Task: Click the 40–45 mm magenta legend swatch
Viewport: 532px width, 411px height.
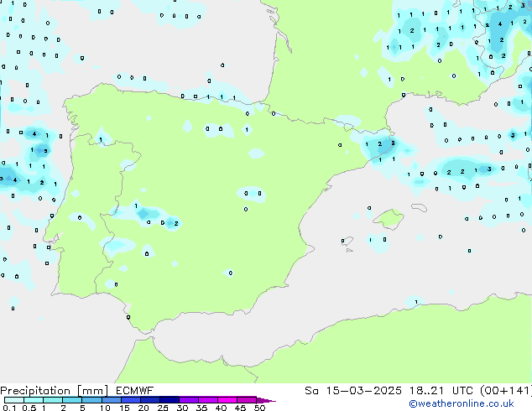Action: 227,400
